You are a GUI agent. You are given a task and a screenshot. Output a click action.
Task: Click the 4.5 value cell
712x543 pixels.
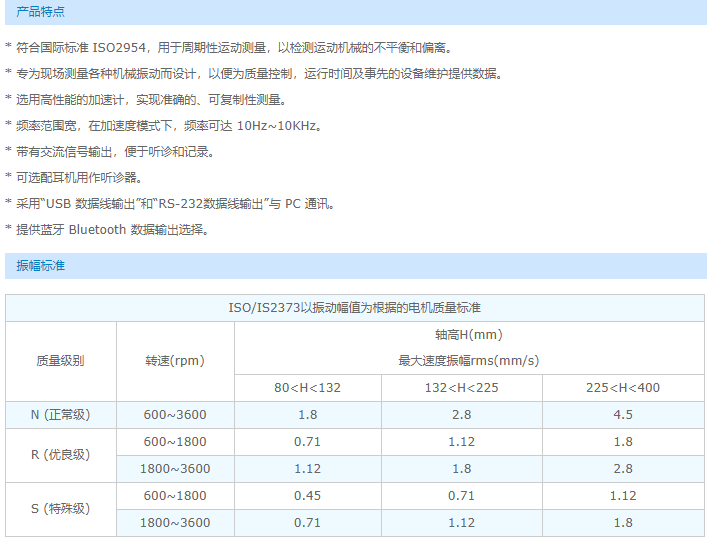point(623,415)
